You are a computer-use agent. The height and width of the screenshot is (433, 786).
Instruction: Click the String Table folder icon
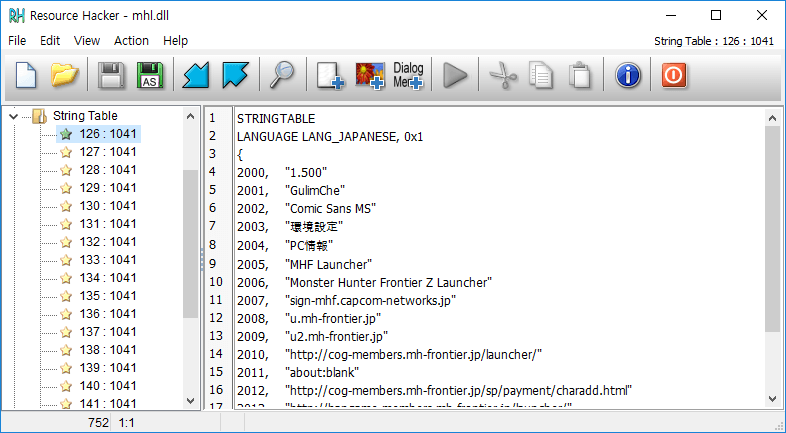(x=40, y=116)
